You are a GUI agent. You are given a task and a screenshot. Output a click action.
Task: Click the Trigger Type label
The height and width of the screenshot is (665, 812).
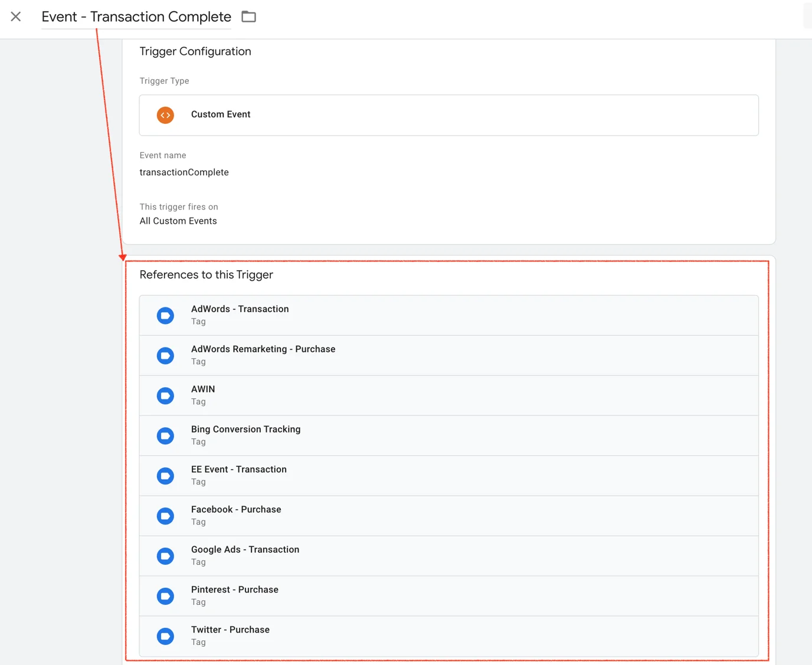[x=164, y=81]
